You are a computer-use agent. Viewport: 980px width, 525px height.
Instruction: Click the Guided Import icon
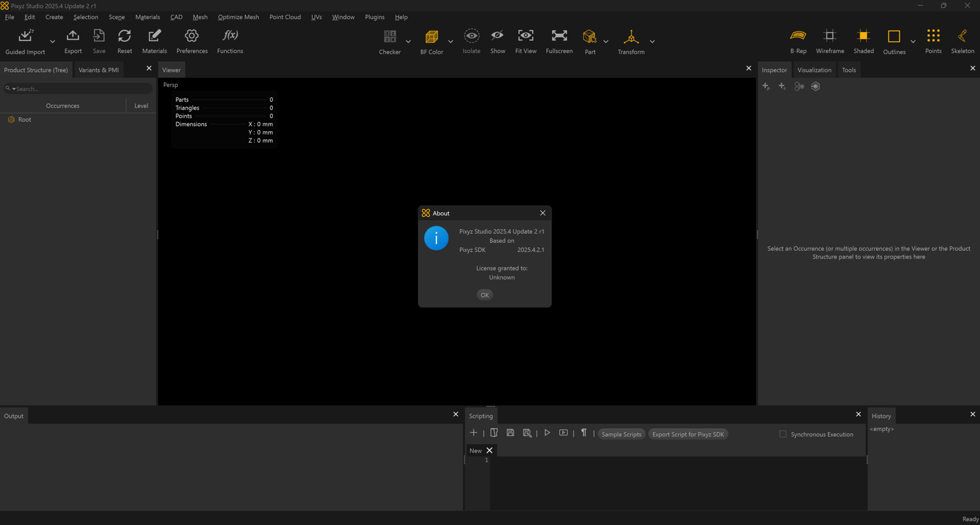(x=25, y=36)
